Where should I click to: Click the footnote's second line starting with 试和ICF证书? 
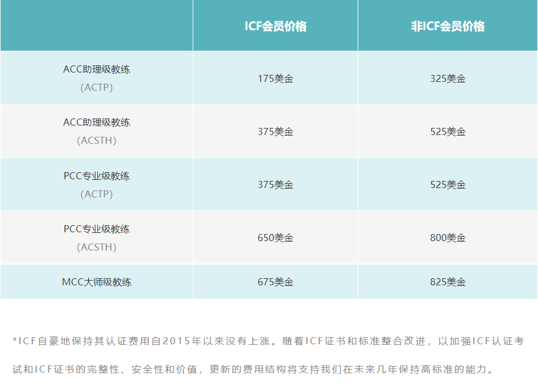(x=252, y=370)
